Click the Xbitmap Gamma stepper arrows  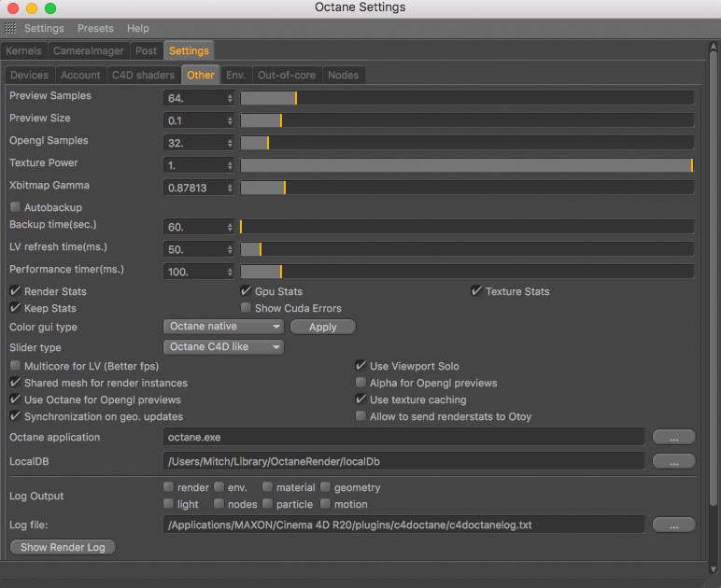point(230,188)
